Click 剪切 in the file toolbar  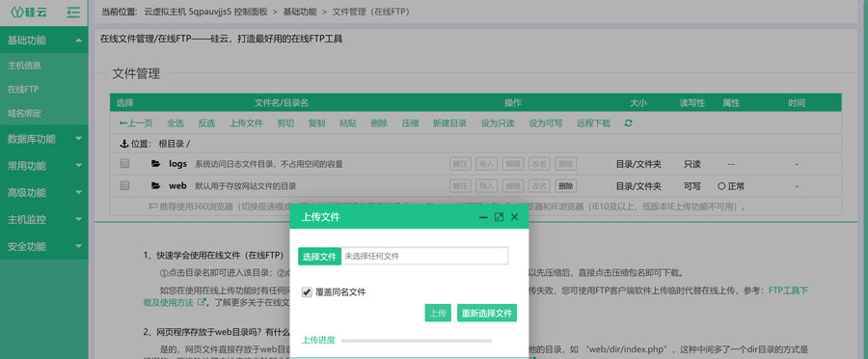click(x=285, y=123)
